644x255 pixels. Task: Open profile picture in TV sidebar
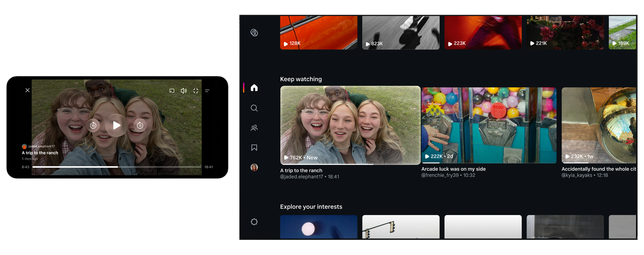254,167
